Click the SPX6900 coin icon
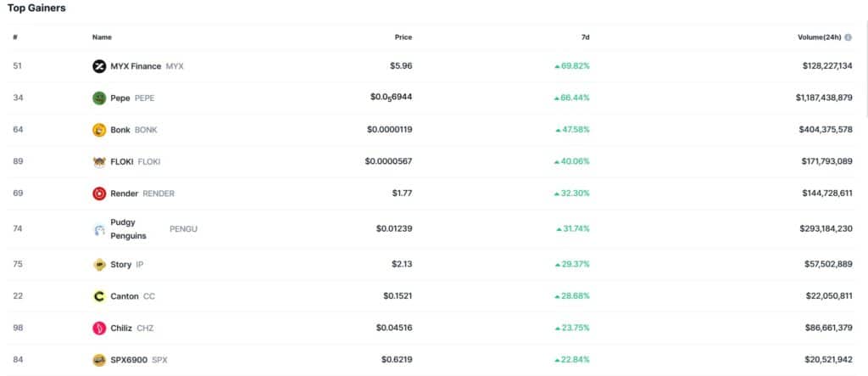Screen dimensions: 868x376 tap(99, 360)
